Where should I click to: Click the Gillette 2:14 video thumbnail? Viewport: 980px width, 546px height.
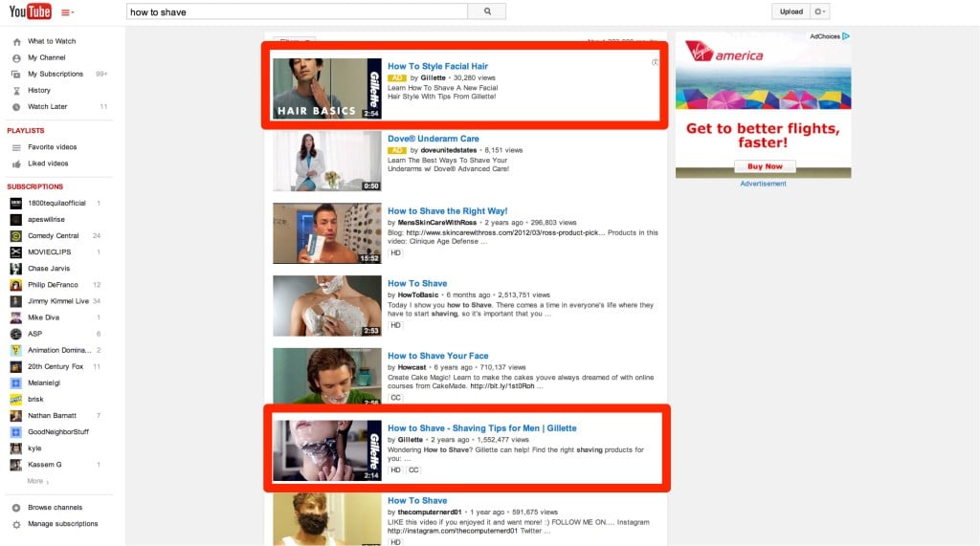(x=327, y=450)
